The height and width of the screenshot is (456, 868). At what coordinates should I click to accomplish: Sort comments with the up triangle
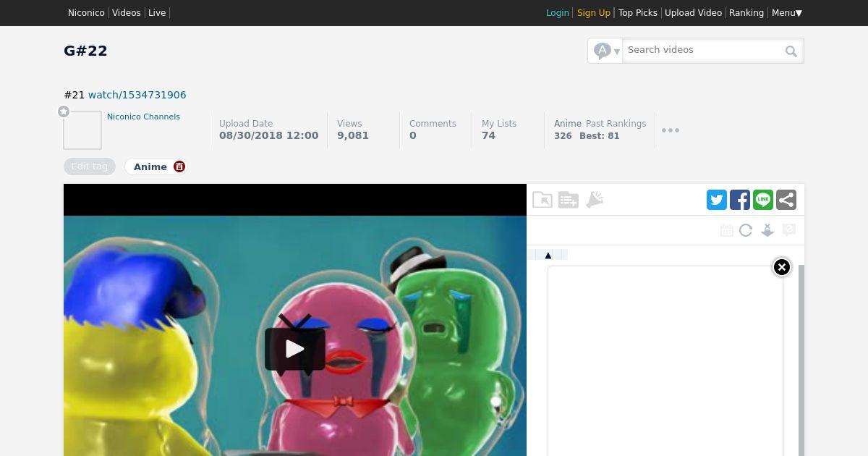[548, 255]
